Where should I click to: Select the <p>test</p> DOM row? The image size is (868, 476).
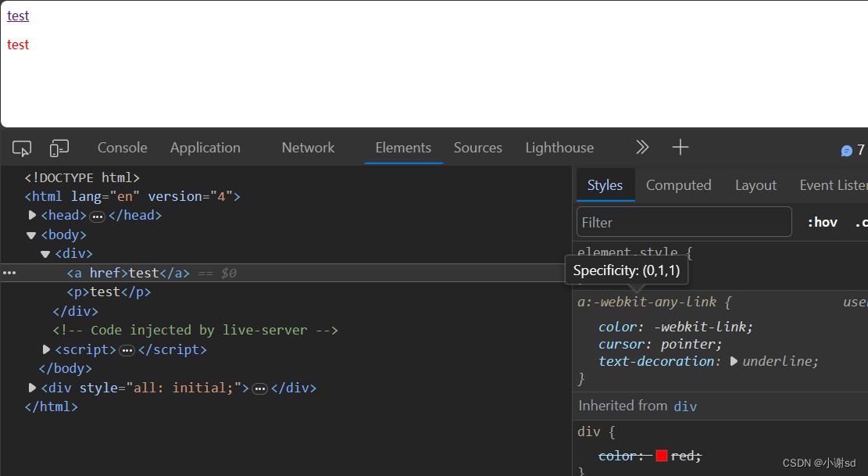click(109, 292)
